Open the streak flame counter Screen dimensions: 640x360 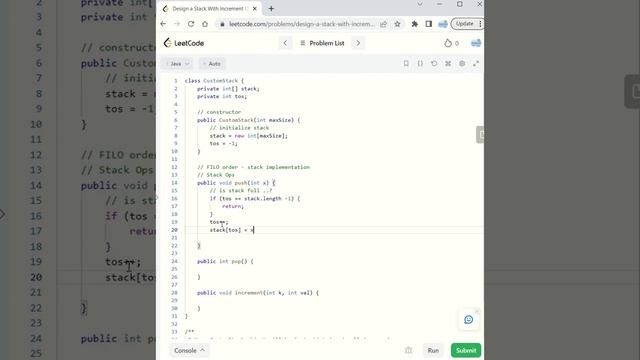tap(451, 43)
